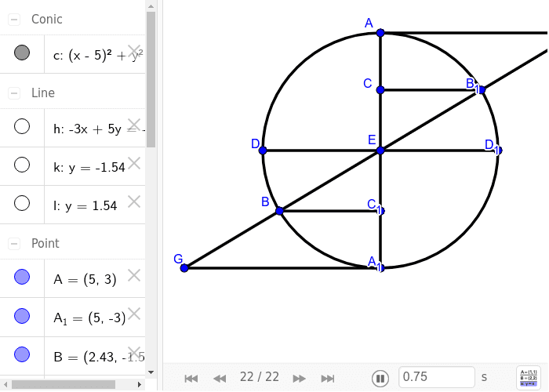Viewport: 549px width, 392px height.
Task: Select the entry l: y = 1.54
Action: coord(85,205)
